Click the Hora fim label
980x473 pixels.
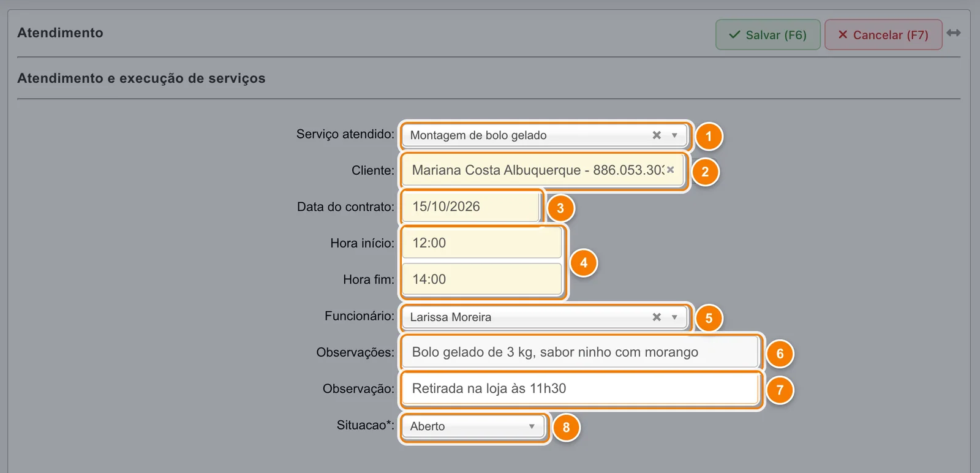coord(369,279)
